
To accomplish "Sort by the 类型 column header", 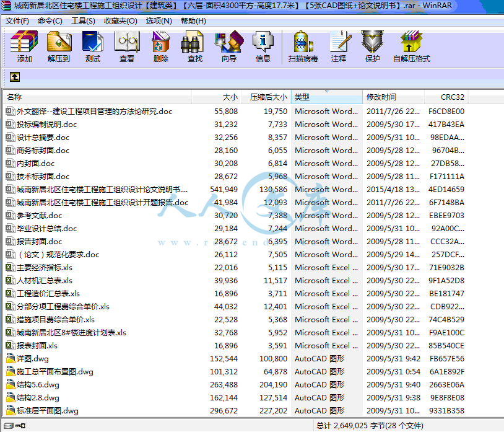I will (327, 97).
